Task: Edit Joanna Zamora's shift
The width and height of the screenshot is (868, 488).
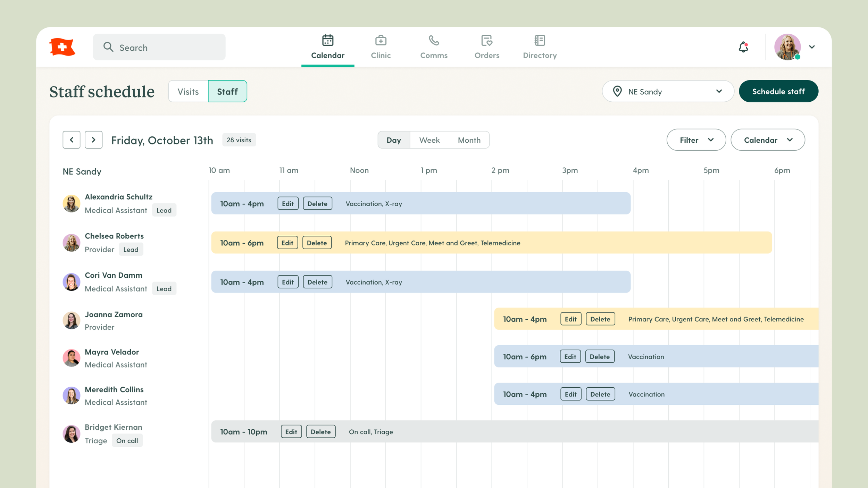Action: [571, 319]
